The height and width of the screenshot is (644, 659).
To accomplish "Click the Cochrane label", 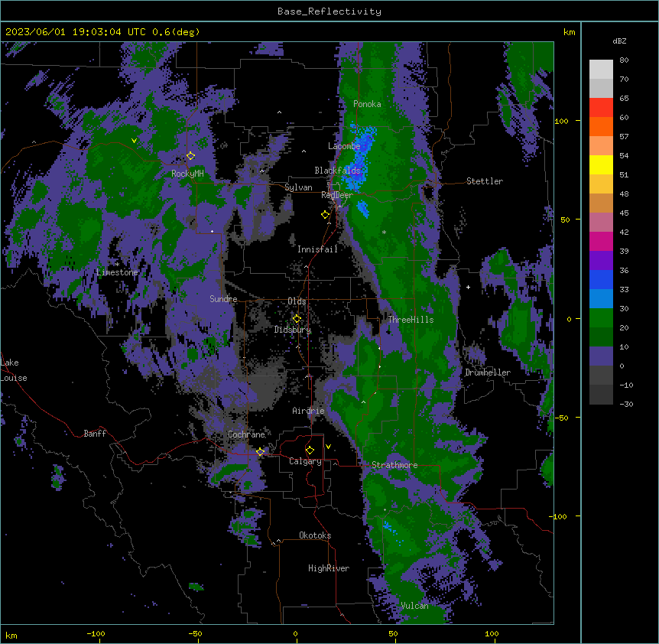I will (246, 434).
